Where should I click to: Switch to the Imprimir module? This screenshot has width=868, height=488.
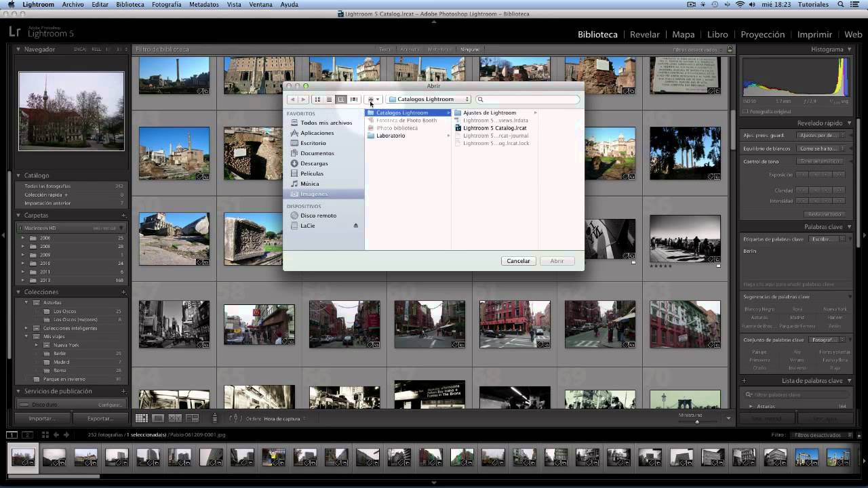(x=814, y=35)
